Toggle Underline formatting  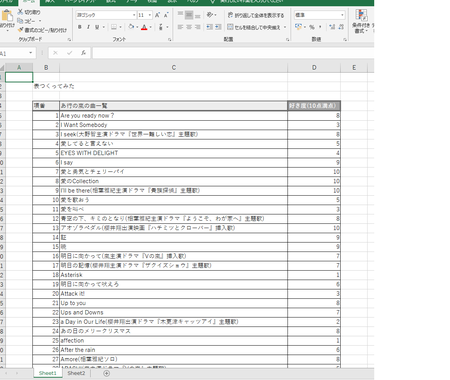97,27
